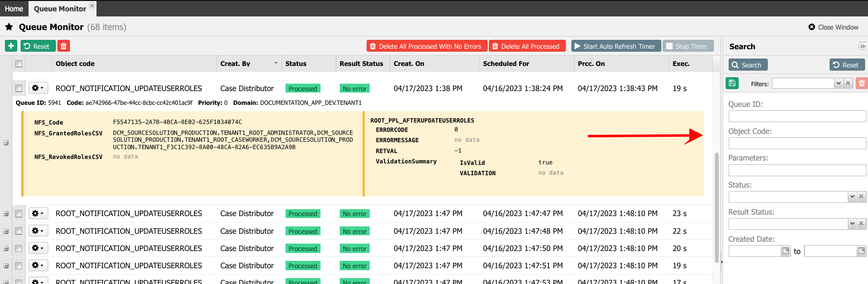Viewport: 868px width, 284px height.
Task: Click the favorite star next to Queue Monitor title
Action: pyautogui.click(x=9, y=27)
